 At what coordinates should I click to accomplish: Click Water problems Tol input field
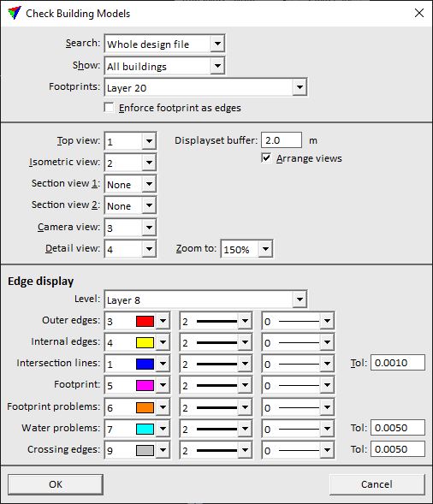pyautogui.click(x=398, y=428)
